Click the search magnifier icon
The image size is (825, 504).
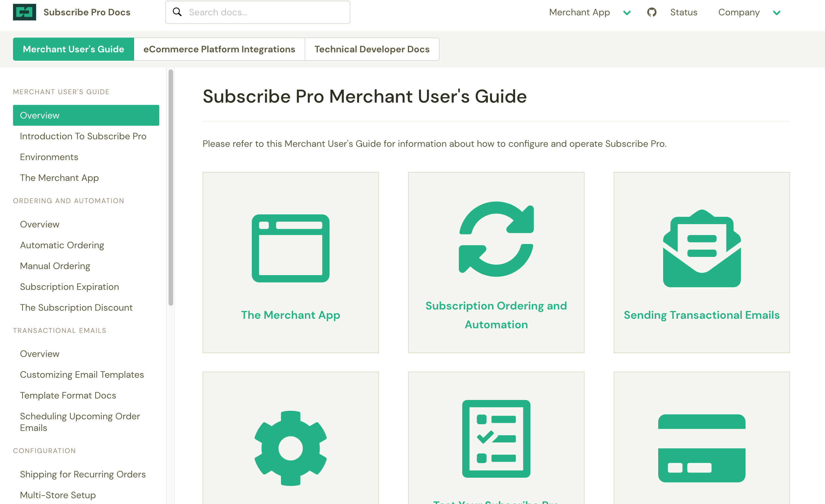pos(177,12)
